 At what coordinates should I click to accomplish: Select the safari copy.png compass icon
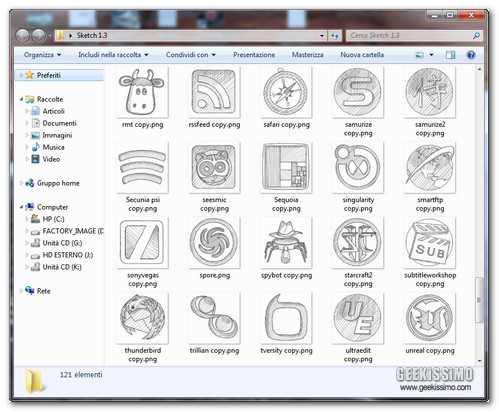(286, 92)
